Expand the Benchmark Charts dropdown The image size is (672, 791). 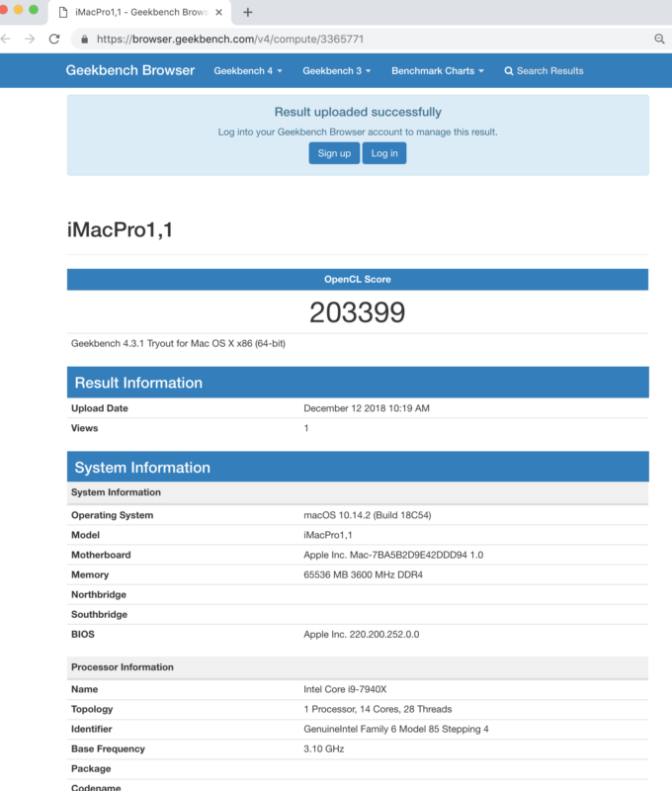(x=438, y=71)
